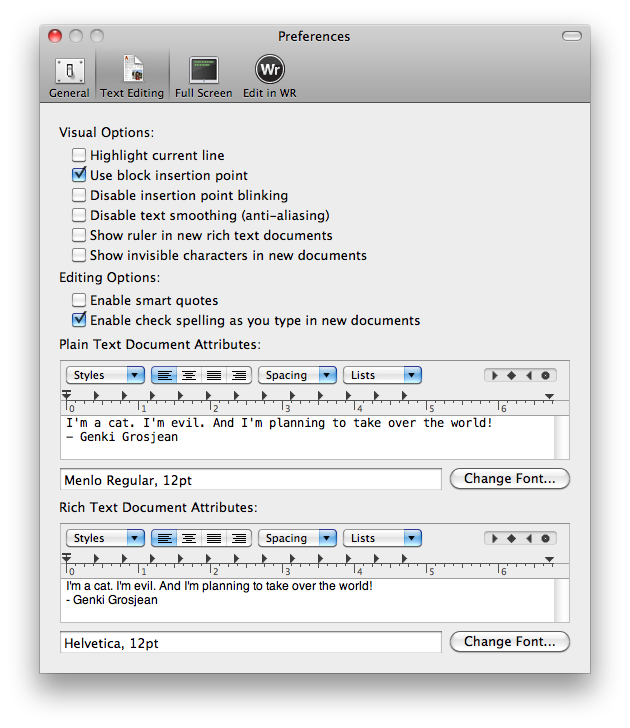Click the toolbar toggle pill in title bar
The width and height of the screenshot is (630, 728).
571,36
